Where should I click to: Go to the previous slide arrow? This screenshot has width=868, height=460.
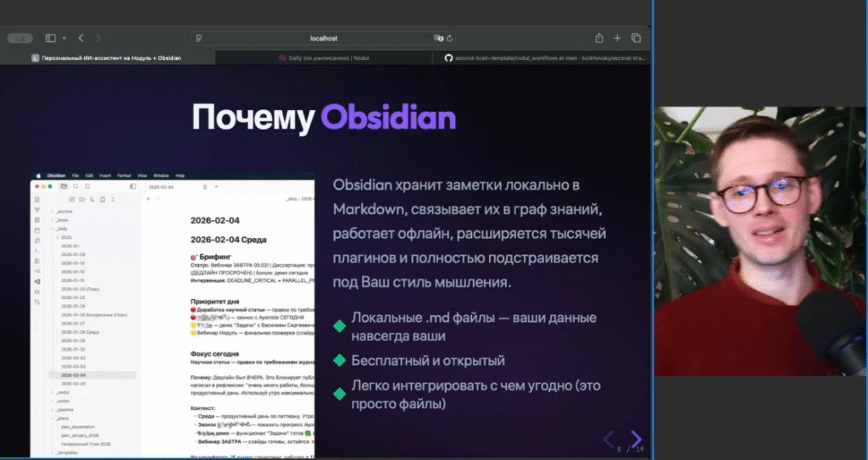(x=609, y=440)
